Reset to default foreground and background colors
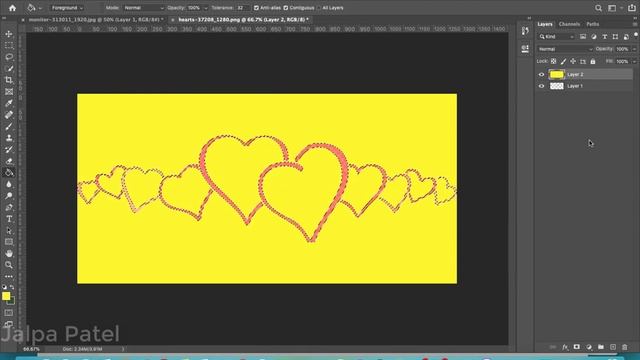 click(4, 287)
